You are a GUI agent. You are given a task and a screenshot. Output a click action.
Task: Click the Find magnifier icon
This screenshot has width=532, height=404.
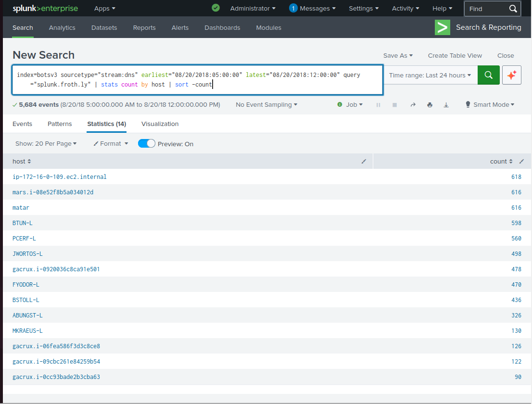coord(513,9)
